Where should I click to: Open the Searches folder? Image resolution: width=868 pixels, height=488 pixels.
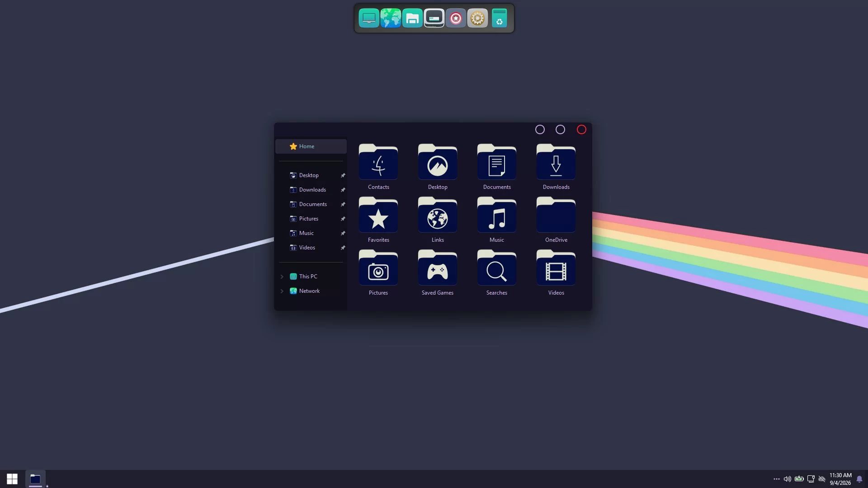[497, 272]
